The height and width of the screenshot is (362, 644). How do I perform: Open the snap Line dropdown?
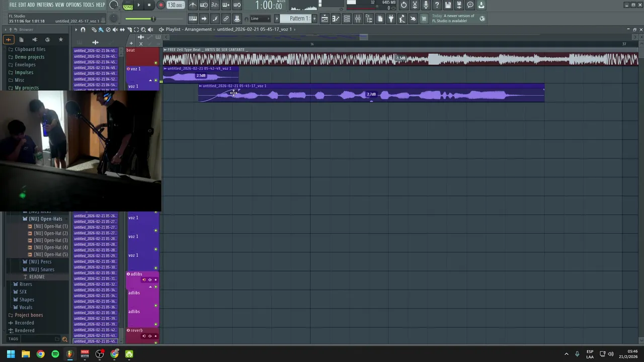point(261,19)
